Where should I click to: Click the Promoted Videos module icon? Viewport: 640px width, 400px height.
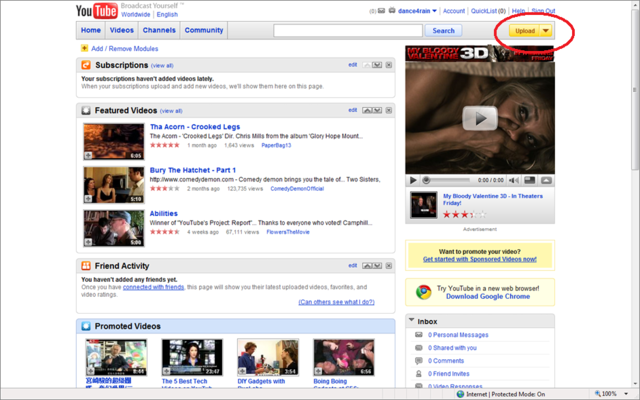click(x=86, y=326)
